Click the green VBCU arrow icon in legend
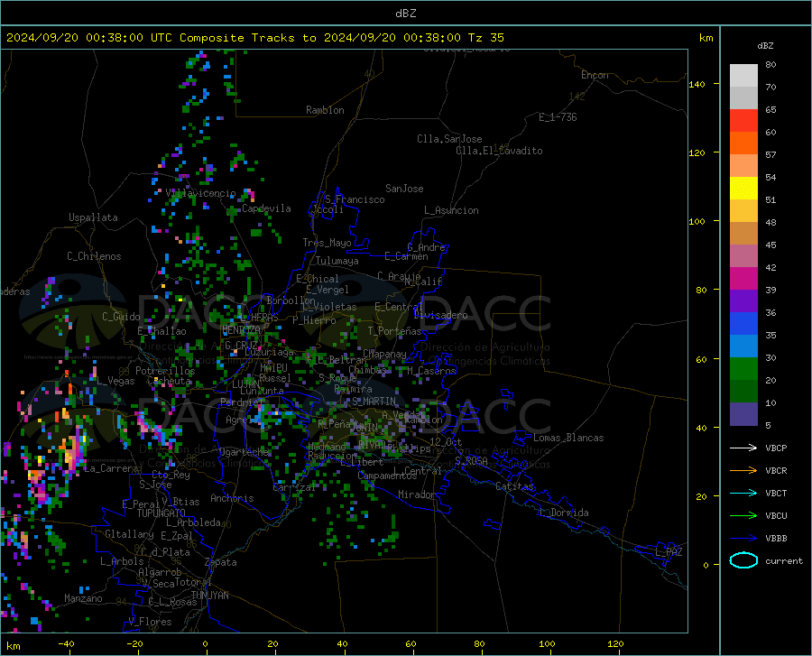Image resolution: width=812 pixels, height=656 pixels. [x=743, y=516]
